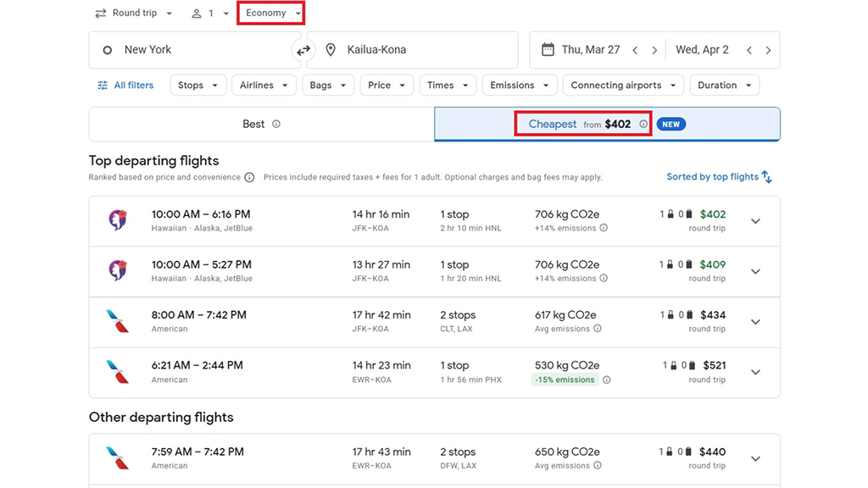Click the Round trip arrows icon
This screenshot has height=488, width=868.
click(100, 14)
